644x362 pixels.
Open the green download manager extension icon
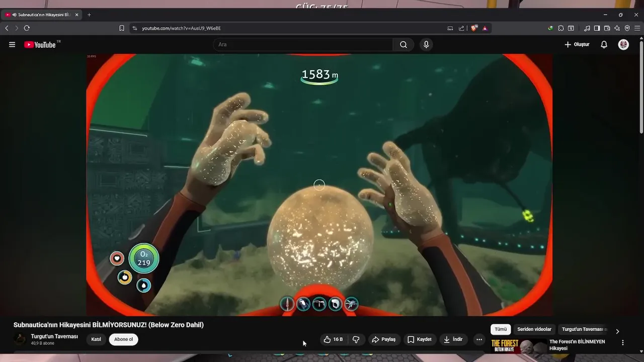(550, 28)
